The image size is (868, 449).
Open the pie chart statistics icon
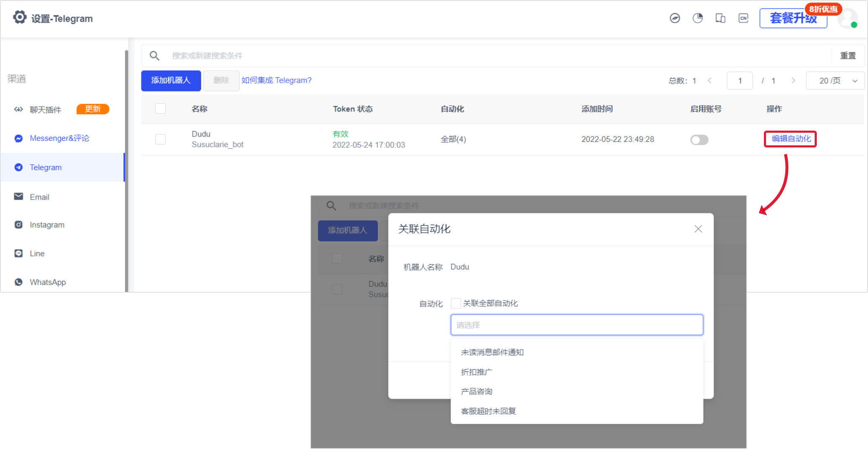click(698, 18)
